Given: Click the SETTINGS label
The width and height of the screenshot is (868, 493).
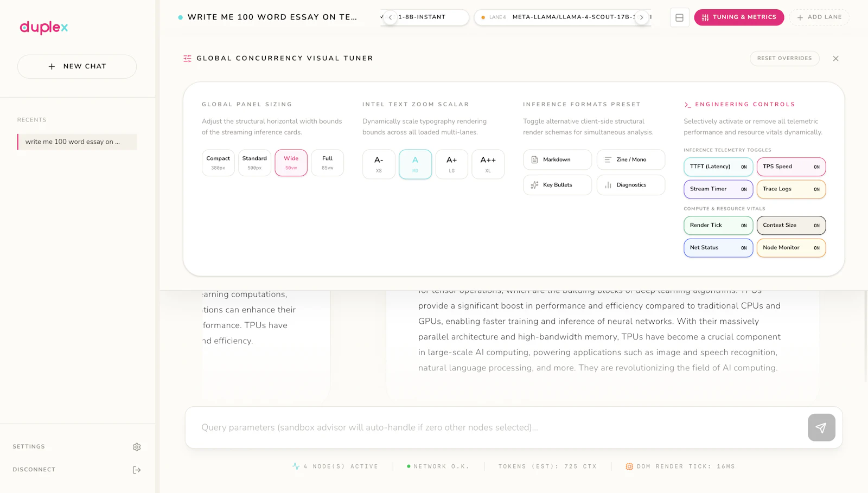Looking at the screenshot, I should tap(29, 447).
